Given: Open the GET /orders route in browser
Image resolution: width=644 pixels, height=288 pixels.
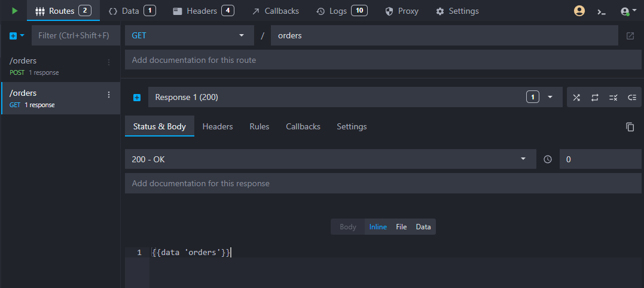Looking at the screenshot, I should (630, 36).
